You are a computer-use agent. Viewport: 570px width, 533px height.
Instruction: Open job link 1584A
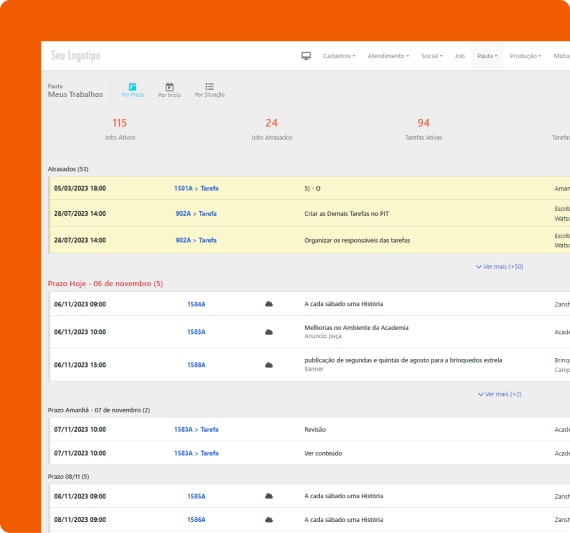(196, 304)
